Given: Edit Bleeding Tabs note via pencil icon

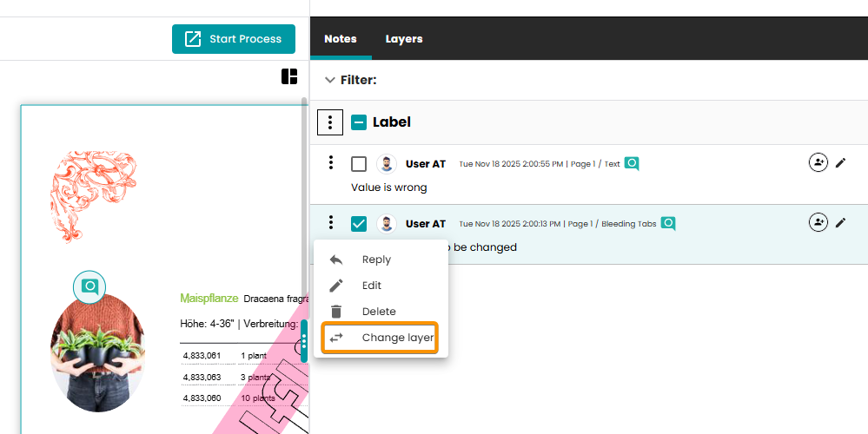Looking at the screenshot, I should [840, 222].
